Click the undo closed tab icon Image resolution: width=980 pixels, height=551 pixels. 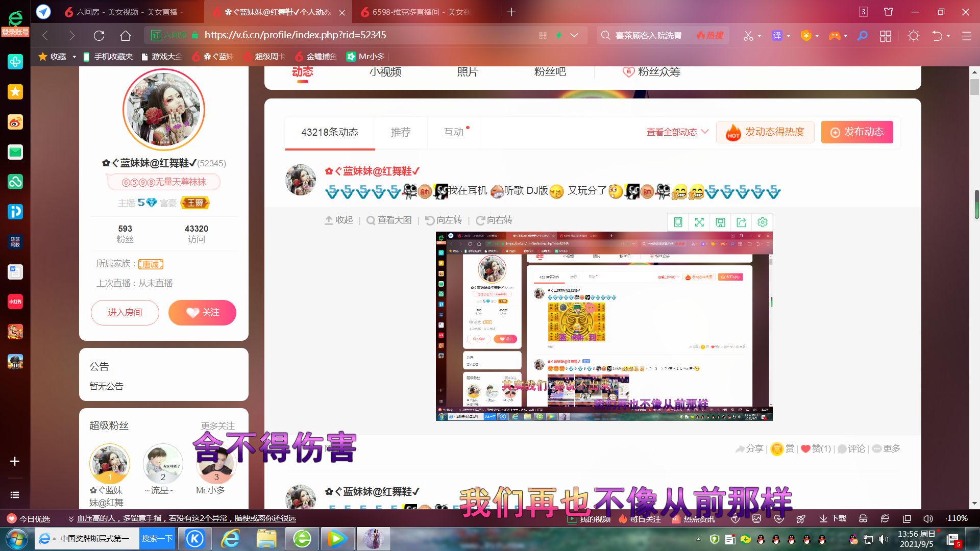(x=937, y=36)
